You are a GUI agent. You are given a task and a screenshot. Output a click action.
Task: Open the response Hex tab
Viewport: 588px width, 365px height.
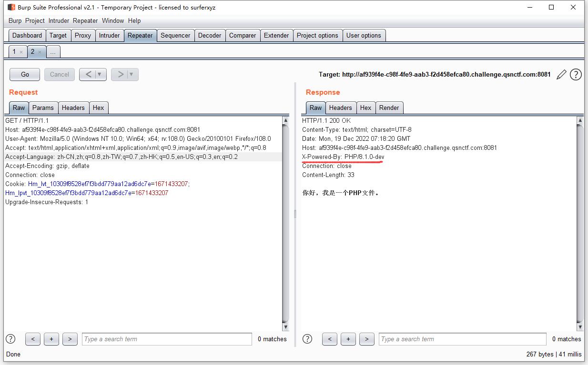pyautogui.click(x=365, y=108)
